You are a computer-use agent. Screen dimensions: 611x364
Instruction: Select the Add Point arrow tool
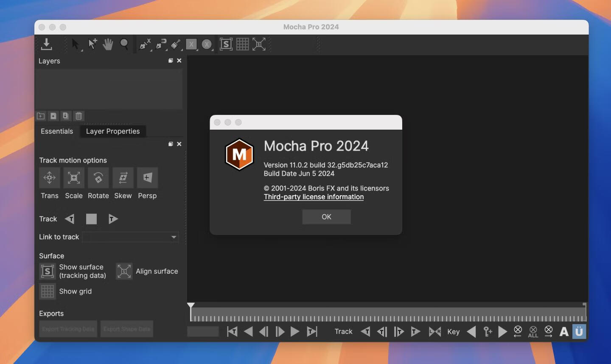(92, 44)
